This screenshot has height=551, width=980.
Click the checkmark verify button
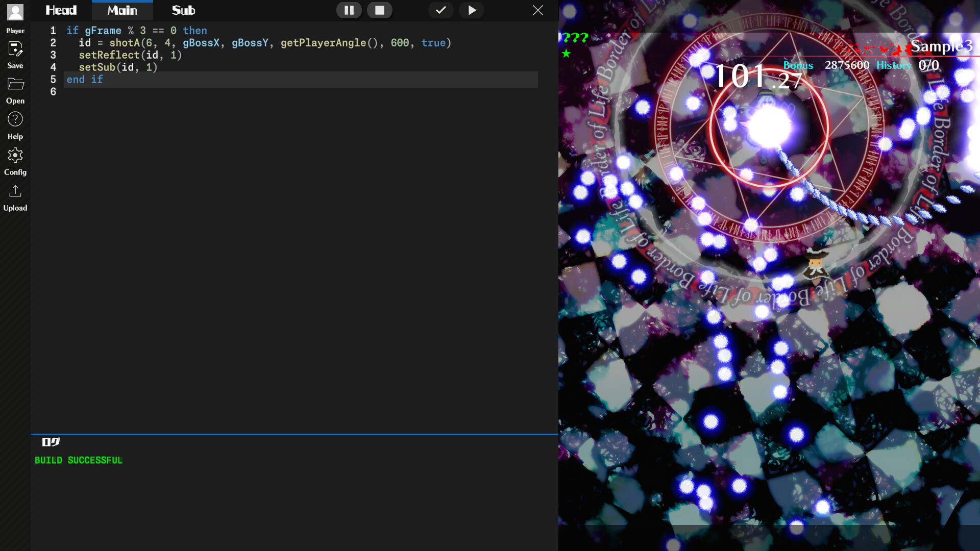(x=440, y=10)
